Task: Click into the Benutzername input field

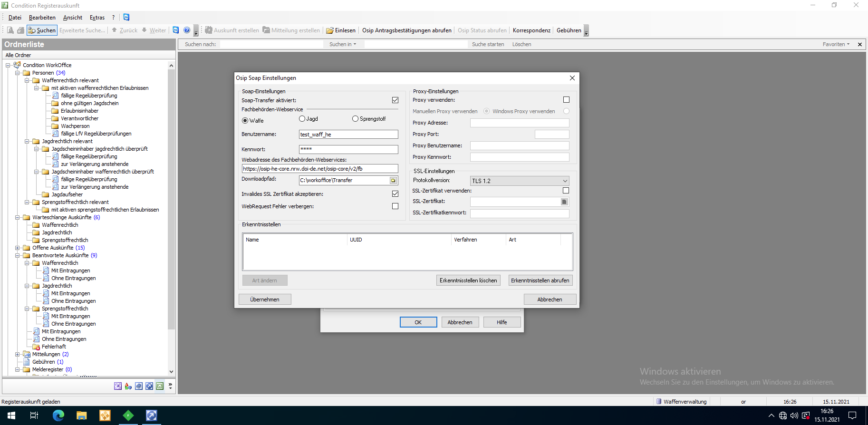Action: click(x=348, y=135)
